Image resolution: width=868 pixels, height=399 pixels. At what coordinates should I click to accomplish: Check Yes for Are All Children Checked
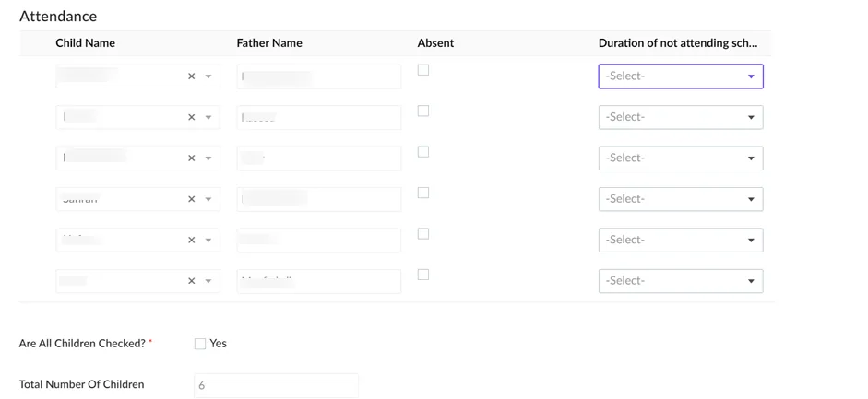pyautogui.click(x=200, y=344)
